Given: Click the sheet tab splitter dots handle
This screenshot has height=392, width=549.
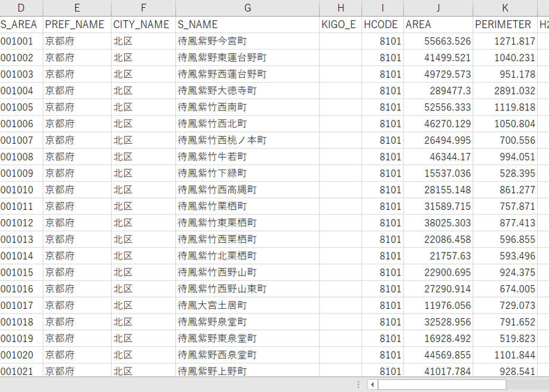Looking at the screenshot, I should [358, 385].
